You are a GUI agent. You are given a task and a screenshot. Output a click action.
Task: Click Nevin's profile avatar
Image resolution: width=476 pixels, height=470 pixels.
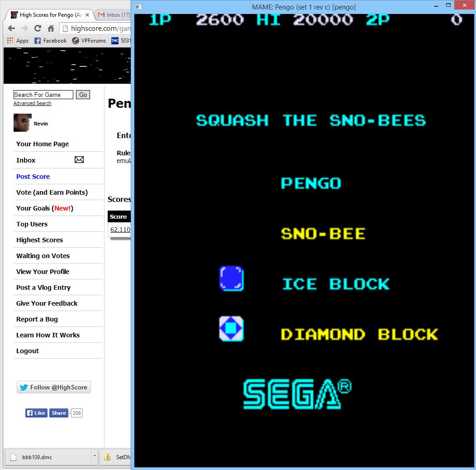click(23, 123)
